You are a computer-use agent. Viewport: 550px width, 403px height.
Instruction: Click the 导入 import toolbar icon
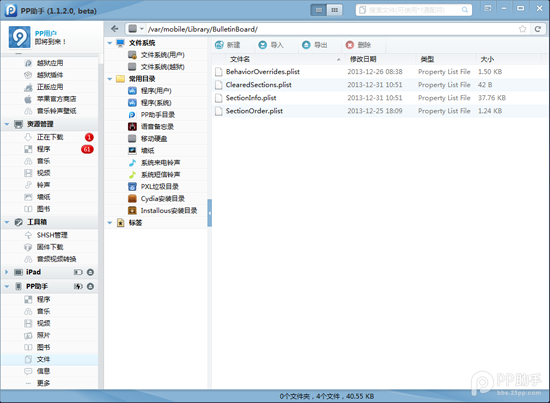point(262,45)
